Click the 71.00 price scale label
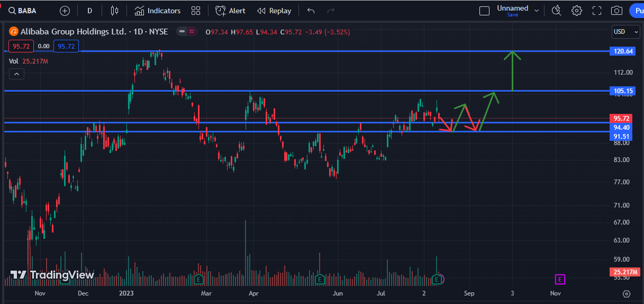The image size is (644, 304). click(621, 205)
